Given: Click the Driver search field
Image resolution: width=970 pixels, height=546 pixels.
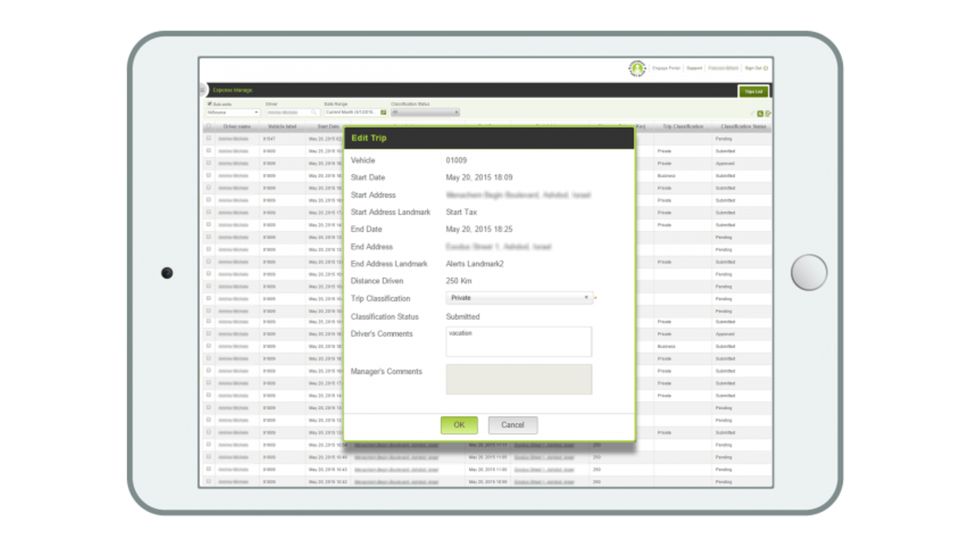Looking at the screenshot, I should pos(291,113).
